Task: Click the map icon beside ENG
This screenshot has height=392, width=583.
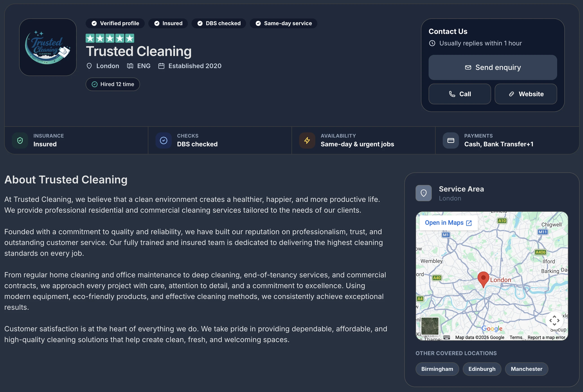Action: click(130, 66)
